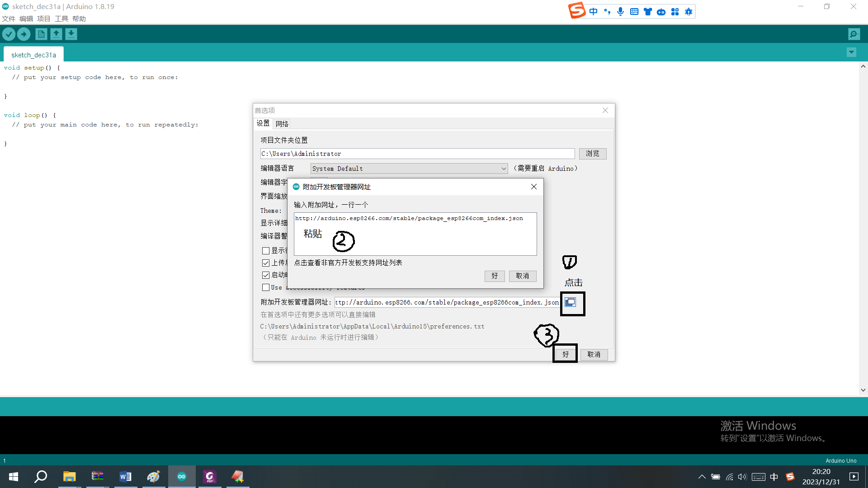Click the New sketch toolbar icon
This screenshot has width=868, height=488.
(x=41, y=34)
